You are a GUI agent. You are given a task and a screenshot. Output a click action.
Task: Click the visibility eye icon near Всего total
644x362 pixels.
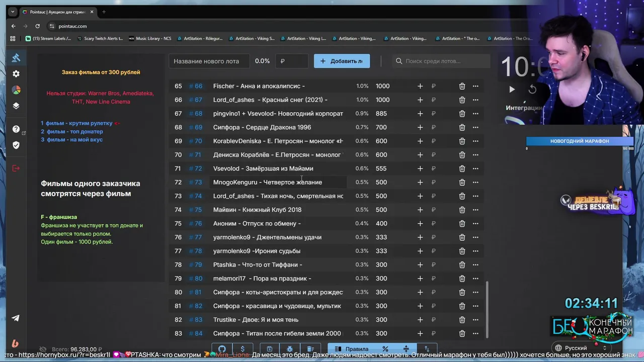[43, 349]
